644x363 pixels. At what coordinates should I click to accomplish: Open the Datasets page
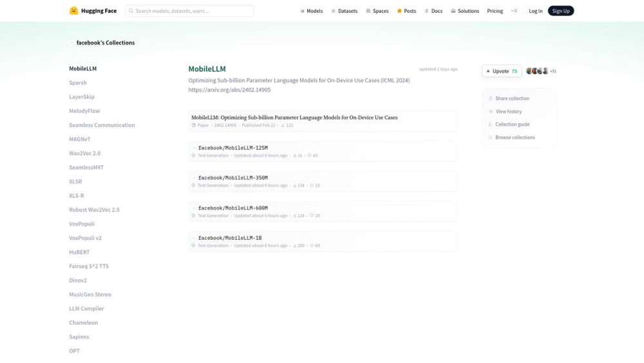[x=344, y=11]
